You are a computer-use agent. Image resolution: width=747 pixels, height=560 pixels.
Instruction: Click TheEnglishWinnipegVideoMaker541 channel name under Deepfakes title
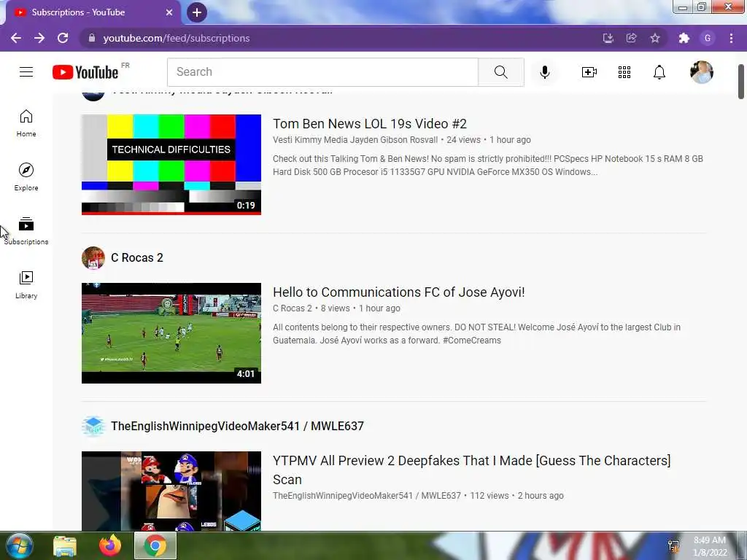coord(367,496)
